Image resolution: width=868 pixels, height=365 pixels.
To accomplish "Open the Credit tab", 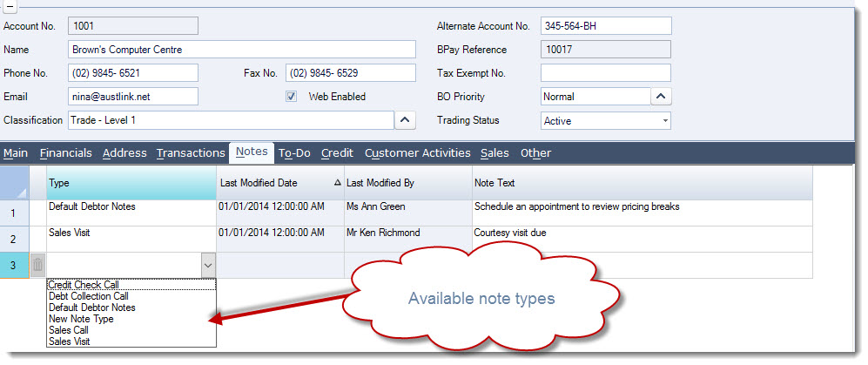I will [337, 152].
